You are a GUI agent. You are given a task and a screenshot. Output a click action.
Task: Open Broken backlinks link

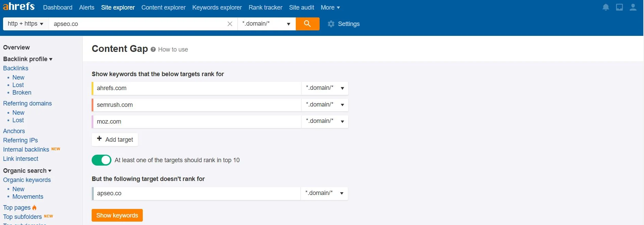tap(22, 93)
